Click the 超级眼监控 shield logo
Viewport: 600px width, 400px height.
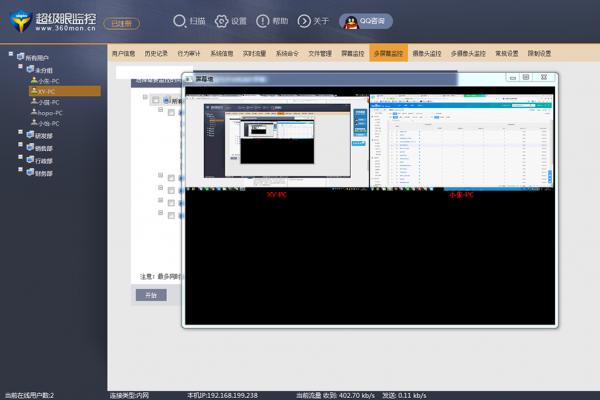[17, 21]
